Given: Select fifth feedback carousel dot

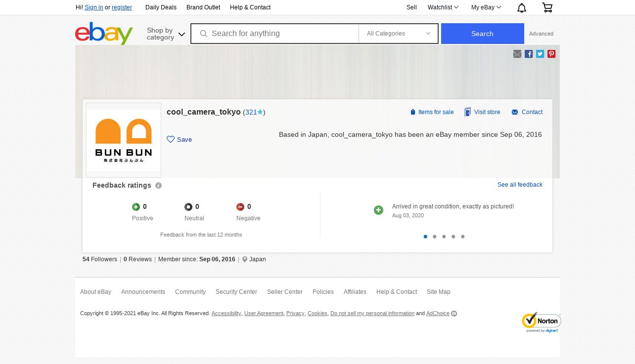Looking at the screenshot, I should (x=463, y=237).
